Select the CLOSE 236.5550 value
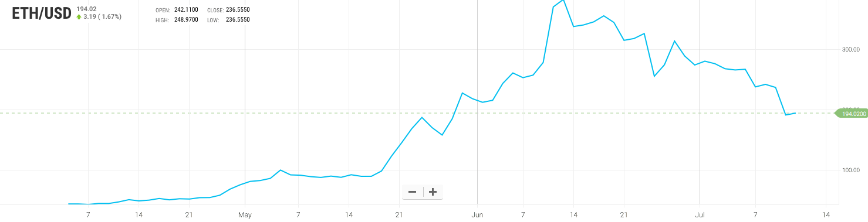Viewport: 868px width, 222px height. click(x=238, y=11)
